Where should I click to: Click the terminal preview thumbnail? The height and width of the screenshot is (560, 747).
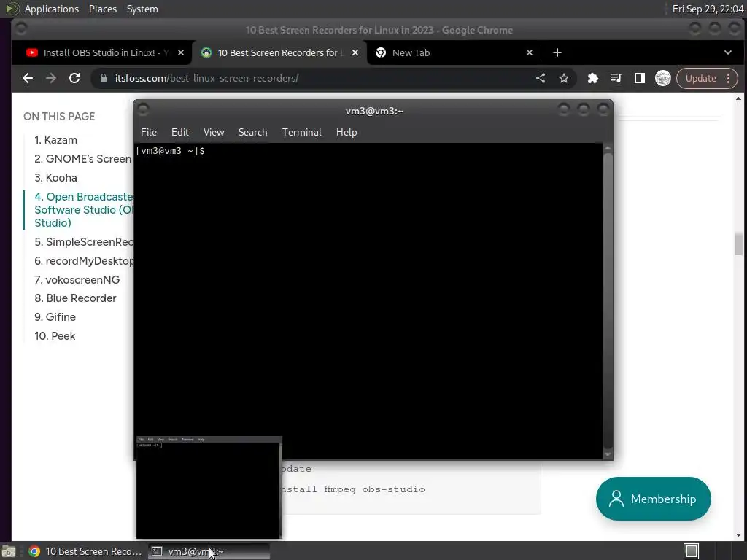tap(209, 488)
